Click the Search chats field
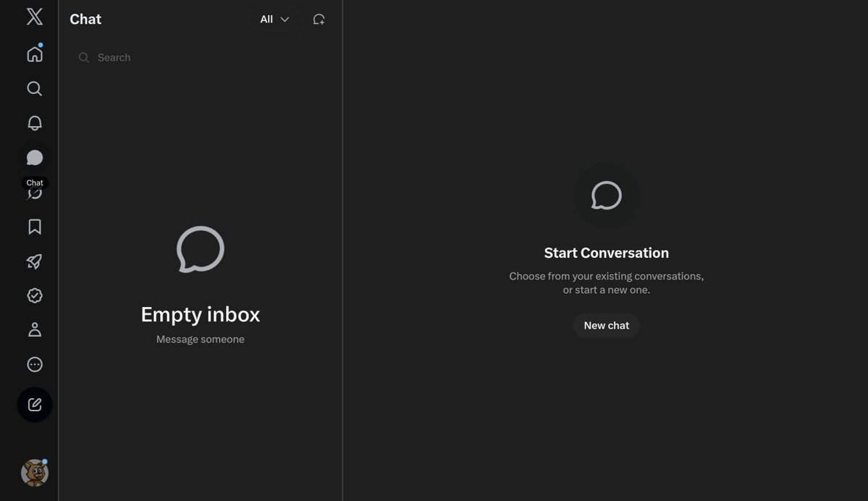868x501 pixels. [x=201, y=58]
